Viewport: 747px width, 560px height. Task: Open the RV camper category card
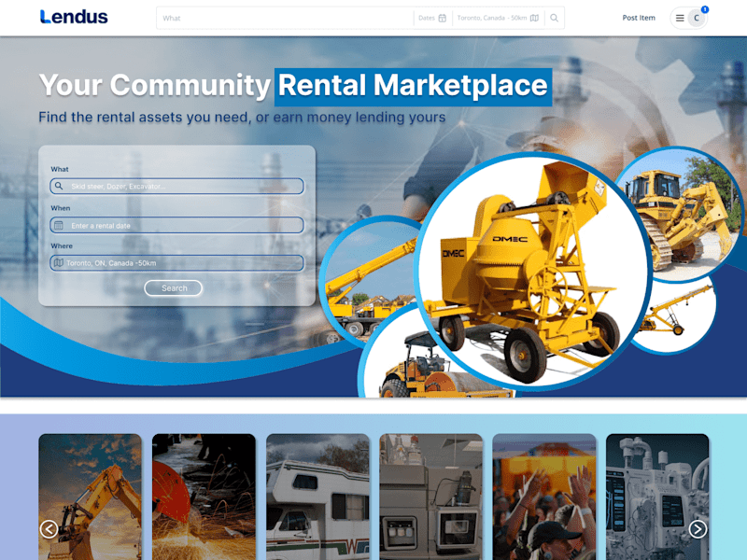(x=317, y=497)
